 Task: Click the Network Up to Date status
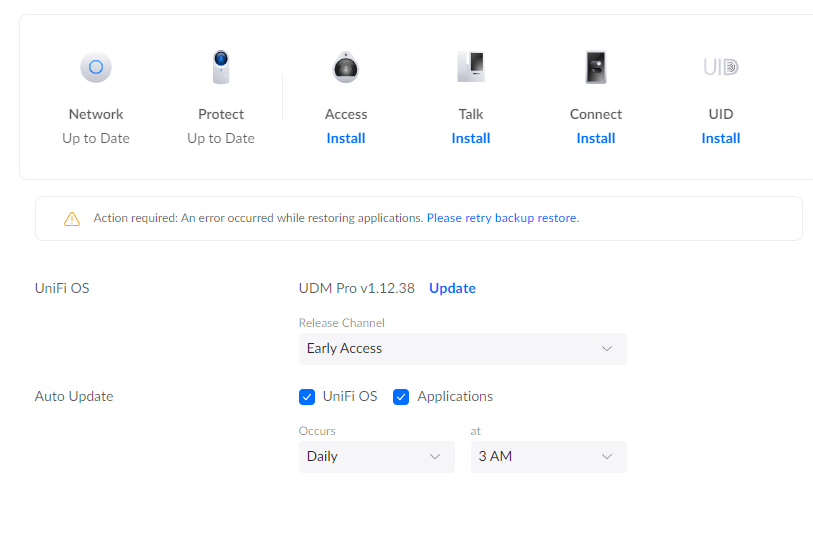coord(96,139)
